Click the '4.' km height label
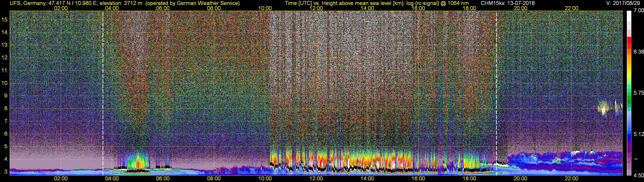Image resolution: width=644 pixels, height=182 pixels. click(x=6, y=159)
